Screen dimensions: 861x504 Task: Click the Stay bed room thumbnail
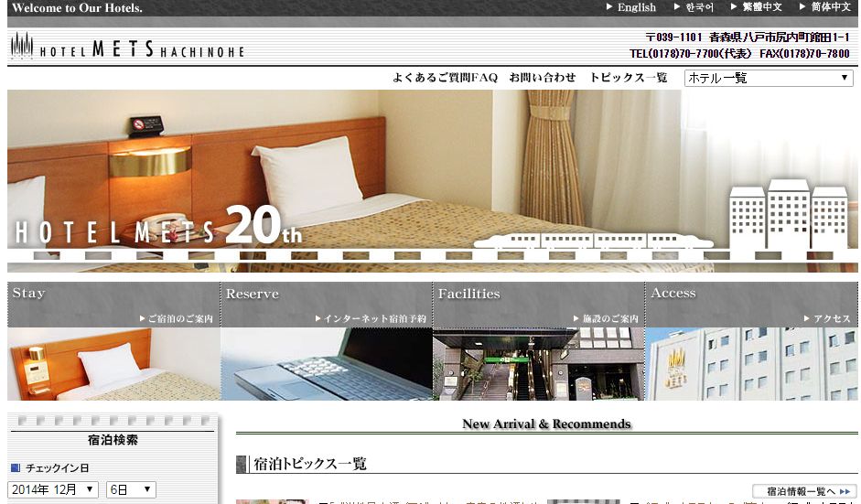coord(113,364)
